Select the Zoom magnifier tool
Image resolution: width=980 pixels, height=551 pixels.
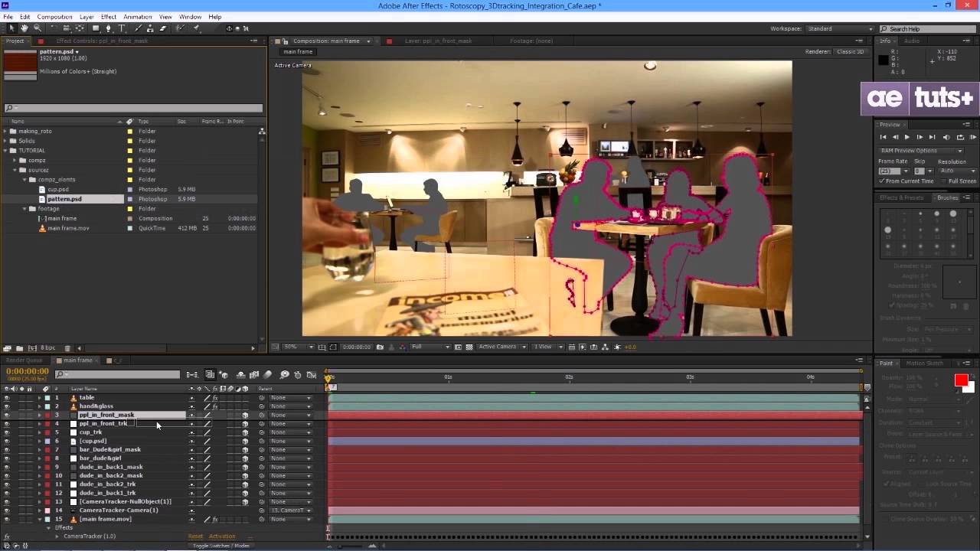(x=37, y=28)
